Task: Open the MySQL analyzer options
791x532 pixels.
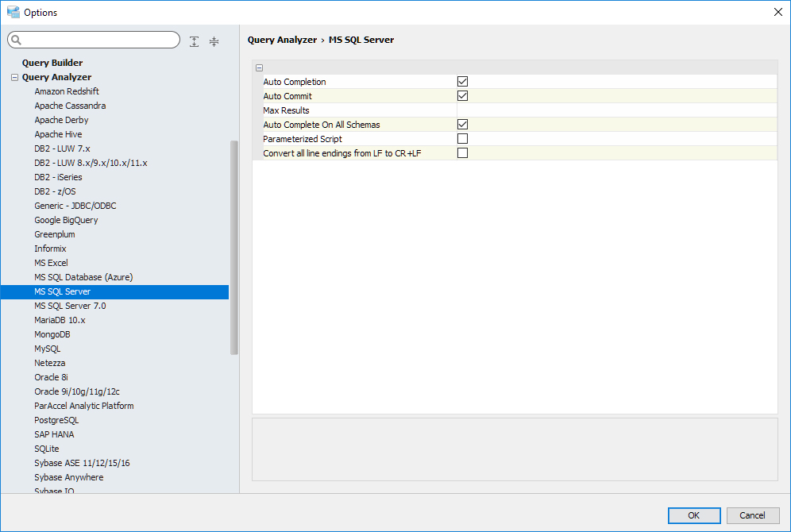Action: [x=47, y=349]
